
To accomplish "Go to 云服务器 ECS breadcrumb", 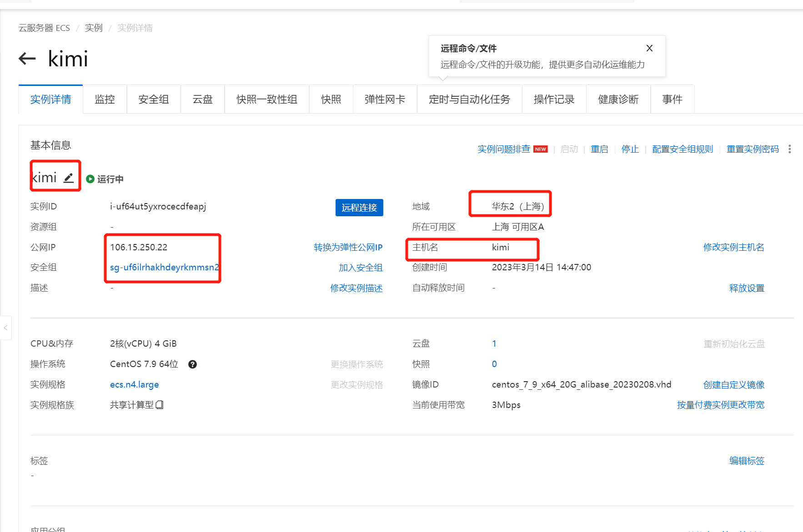I will pyautogui.click(x=44, y=28).
